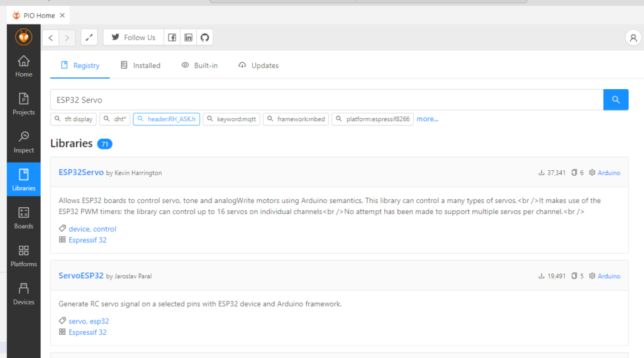The width and height of the screenshot is (644, 358).
Task: Select the keyword:mqtt search suggestion
Action: pos(231,119)
